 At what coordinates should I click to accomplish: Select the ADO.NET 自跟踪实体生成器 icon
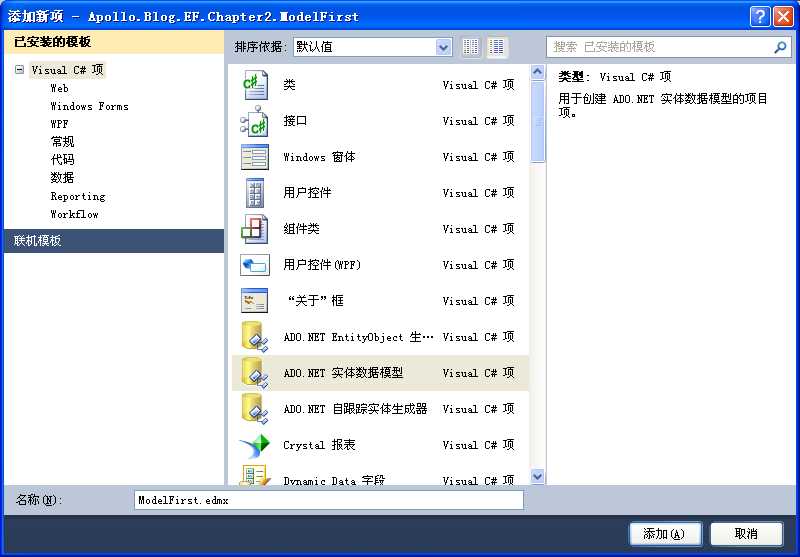[255, 409]
